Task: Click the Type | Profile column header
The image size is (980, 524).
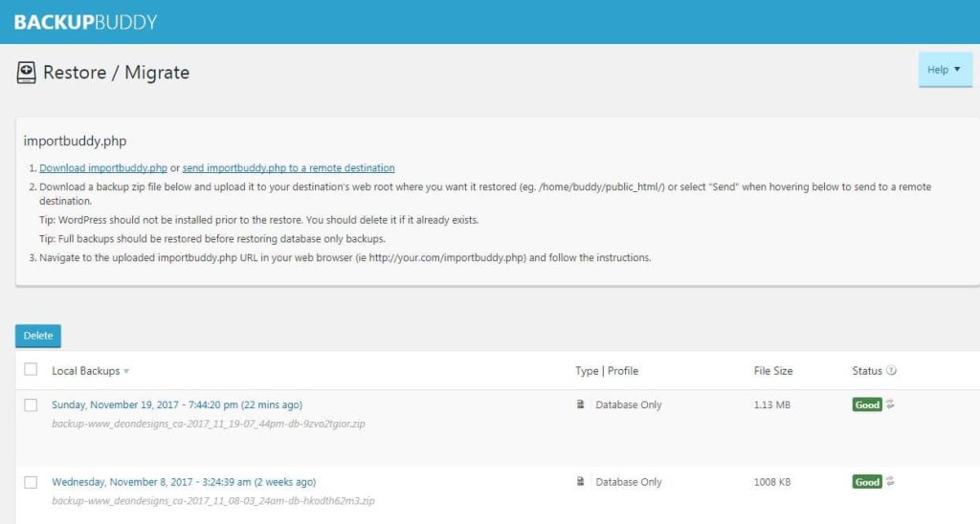Action: tap(607, 371)
